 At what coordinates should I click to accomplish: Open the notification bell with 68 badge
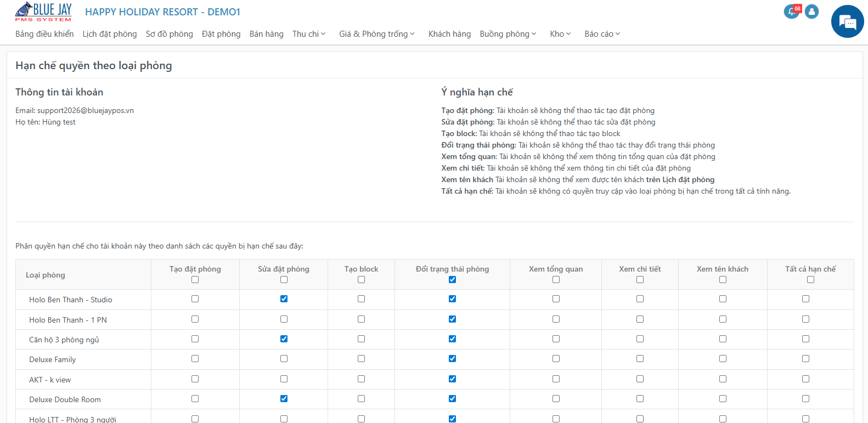(792, 12)
